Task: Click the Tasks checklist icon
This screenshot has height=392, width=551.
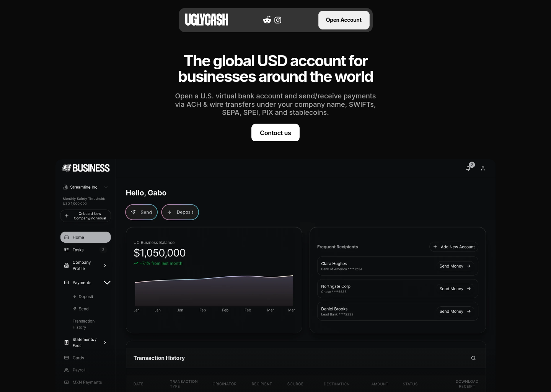Action: point(67,250)
